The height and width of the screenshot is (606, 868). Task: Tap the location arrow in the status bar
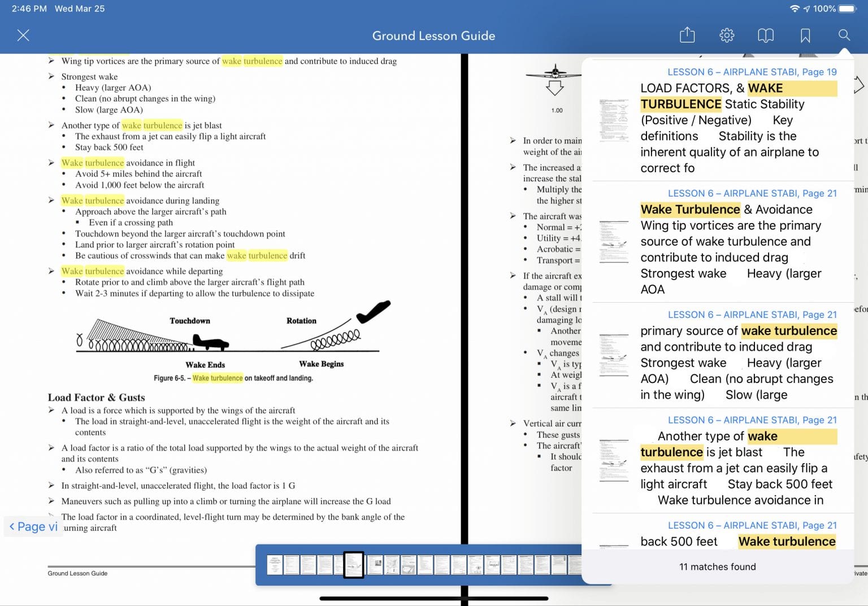click(x=807, y=8)
